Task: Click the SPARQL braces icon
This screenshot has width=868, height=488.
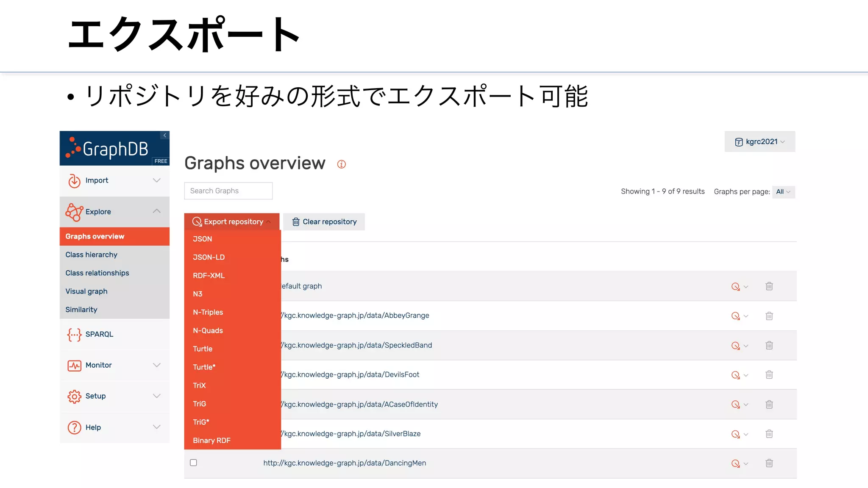Action: tap(74, 335)
